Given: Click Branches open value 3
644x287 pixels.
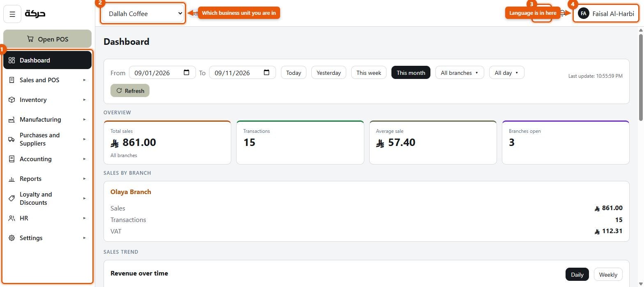Looking at the screenshot, I should tap(512, 143).
